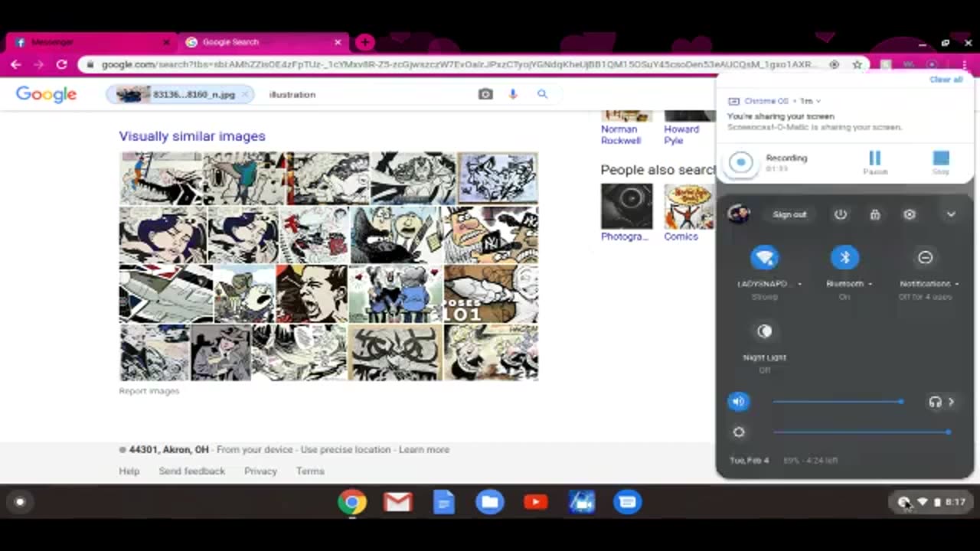
Task: Open the Files app from the shelf
Action: [490, 502]
